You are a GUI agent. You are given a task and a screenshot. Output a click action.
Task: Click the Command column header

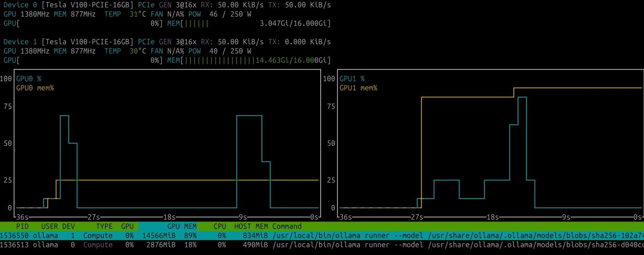coord(287,226)
